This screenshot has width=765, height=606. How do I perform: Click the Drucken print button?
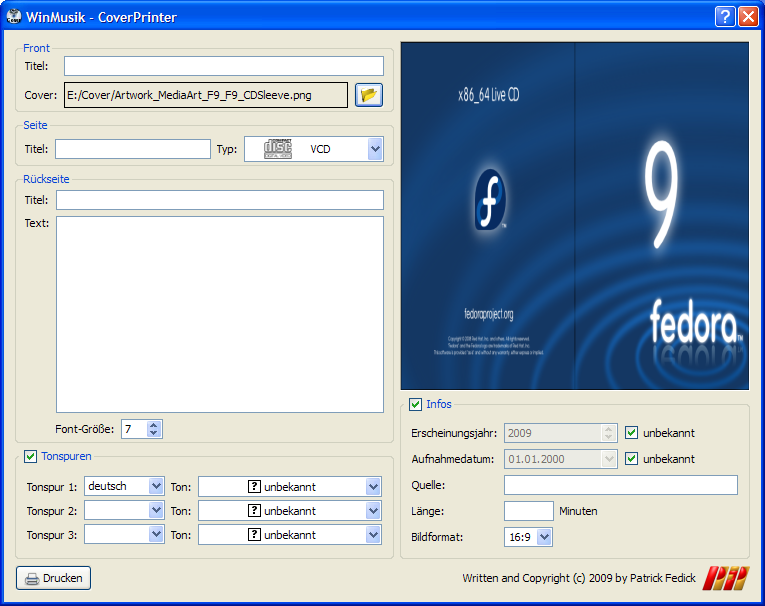pyautogui.click(x=53, y=578)
